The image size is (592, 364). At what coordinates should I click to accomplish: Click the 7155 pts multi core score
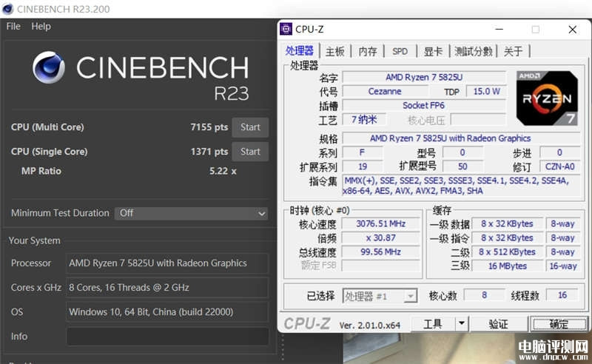[x=209, y=127]
